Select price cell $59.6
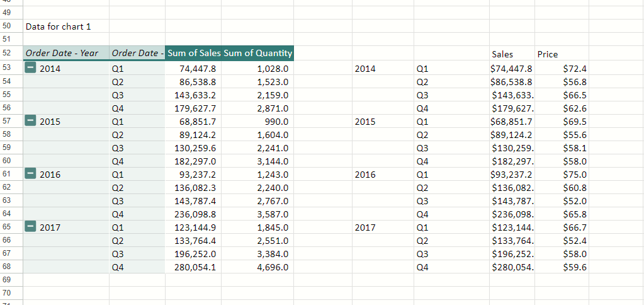Viewport: 644px width, 305px height. (x=562, y=267)
